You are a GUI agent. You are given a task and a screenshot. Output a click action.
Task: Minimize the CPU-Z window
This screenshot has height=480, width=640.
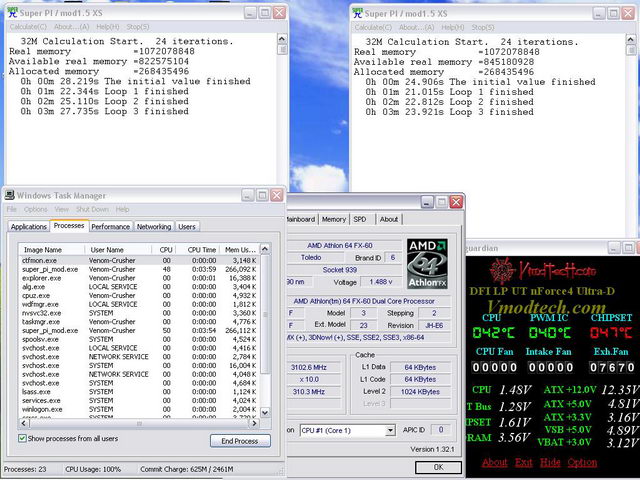[x=427, y=202]
